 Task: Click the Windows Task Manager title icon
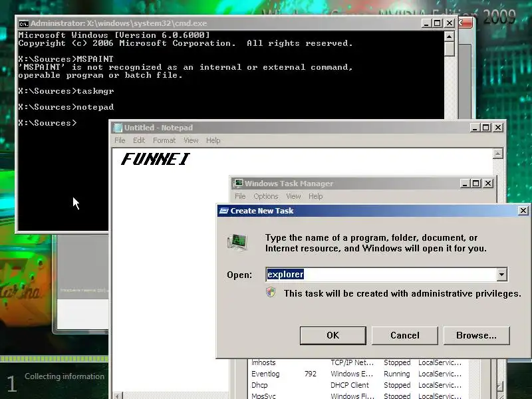pos(239,184)
